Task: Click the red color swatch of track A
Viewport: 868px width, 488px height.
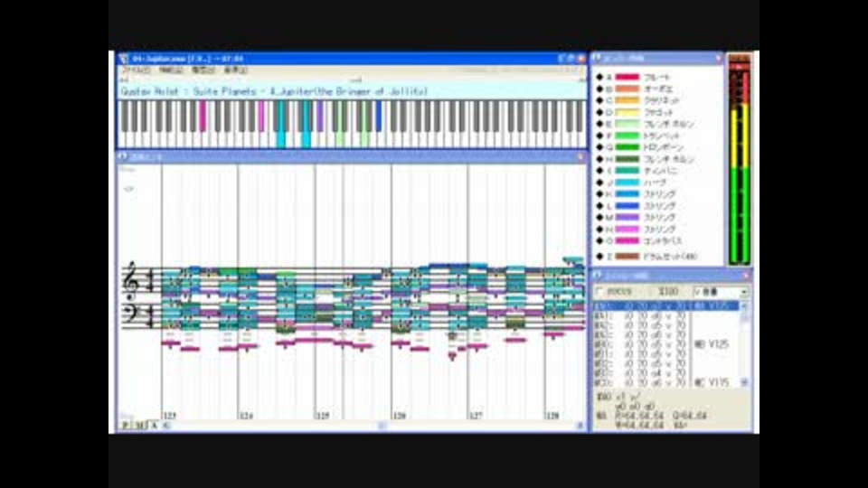Action: (627, 77)
